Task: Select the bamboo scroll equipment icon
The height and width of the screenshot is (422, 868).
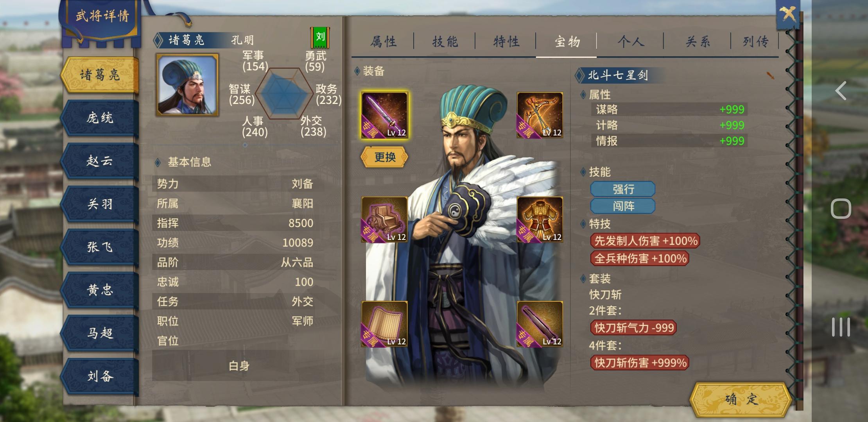Action: [x=384, y=324]
